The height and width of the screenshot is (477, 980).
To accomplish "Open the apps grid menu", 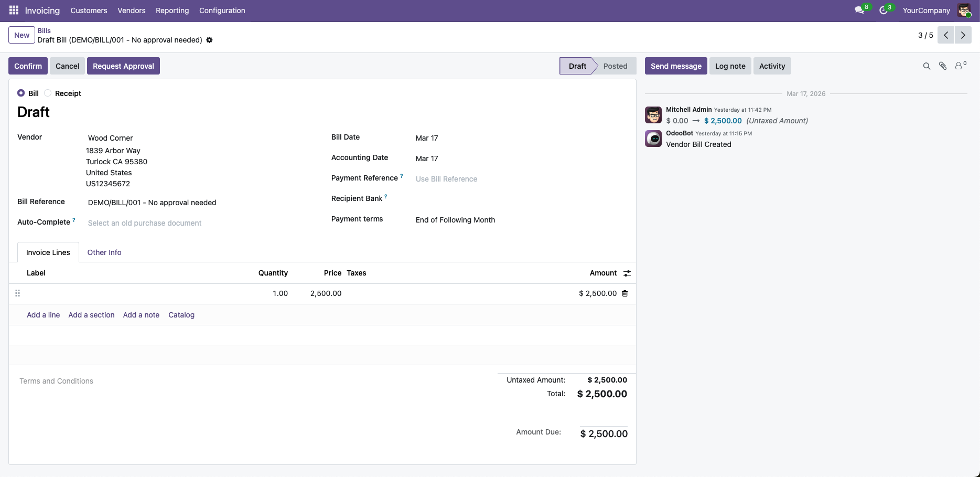I will coord(13,10).
